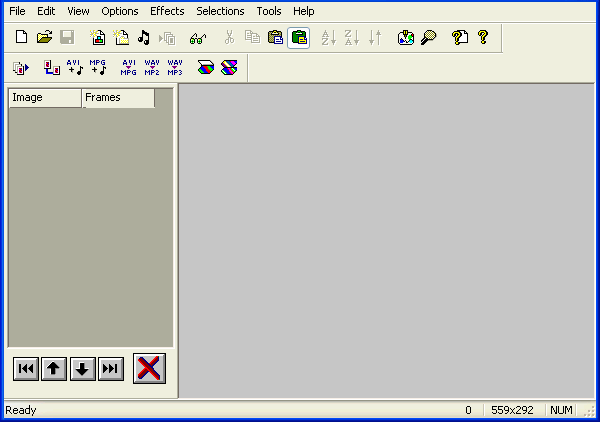Click the image editor paint icon
This screenshot has height=422, width=600.
point(406,37)
